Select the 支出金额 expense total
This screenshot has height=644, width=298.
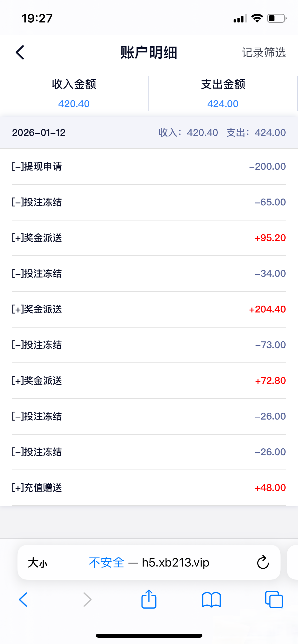pyautogui.click(x=223, y=94)
